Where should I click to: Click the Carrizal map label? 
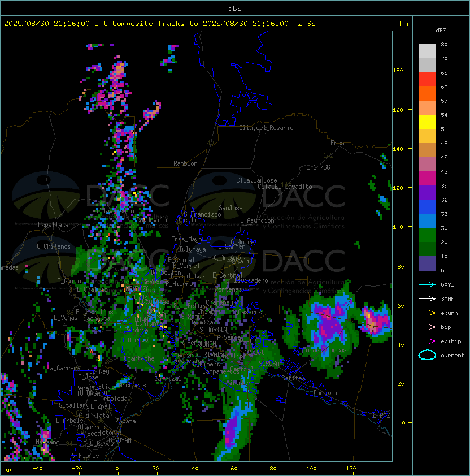167,379
